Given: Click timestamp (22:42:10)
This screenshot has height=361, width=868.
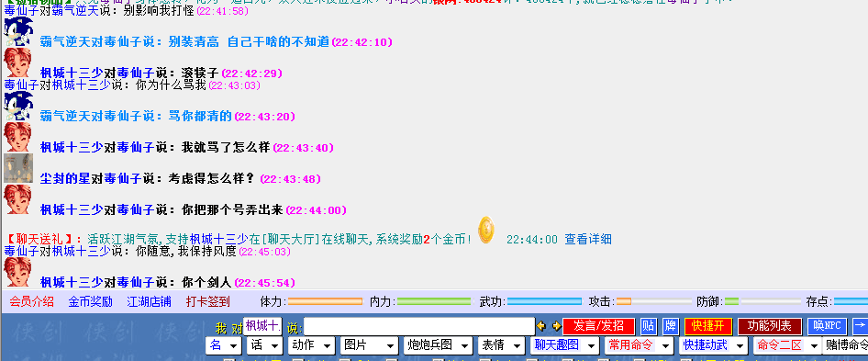Looking at the screenshot, I should pos(362,42).
